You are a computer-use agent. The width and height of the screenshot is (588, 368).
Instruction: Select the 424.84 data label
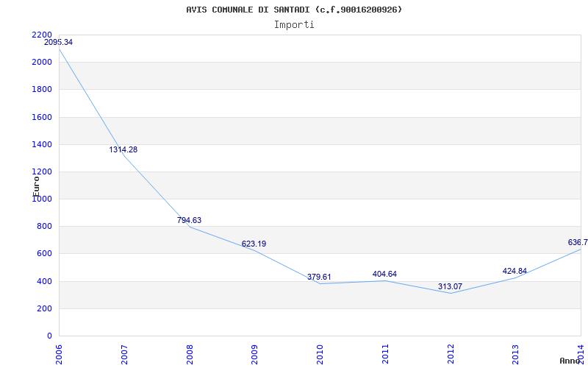pos(514,272)
